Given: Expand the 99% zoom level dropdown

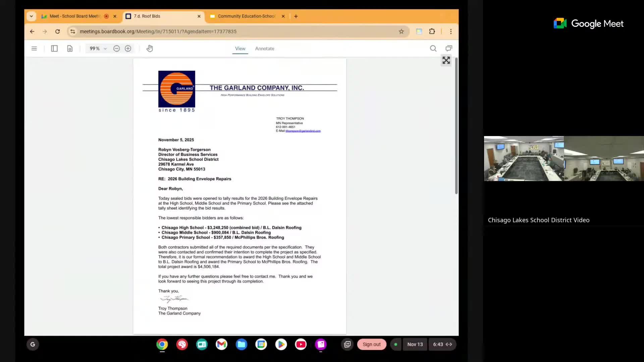Looking at the screenshot, I should 98,49.
